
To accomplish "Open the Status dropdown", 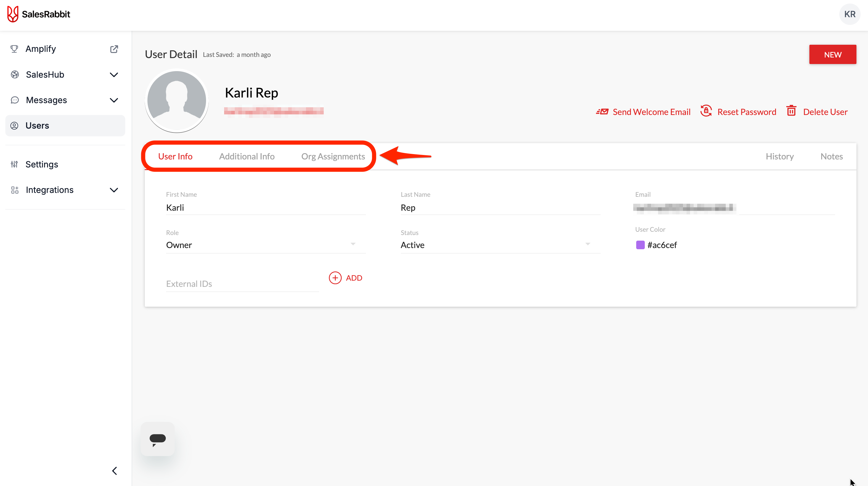I will click(587, 244).
